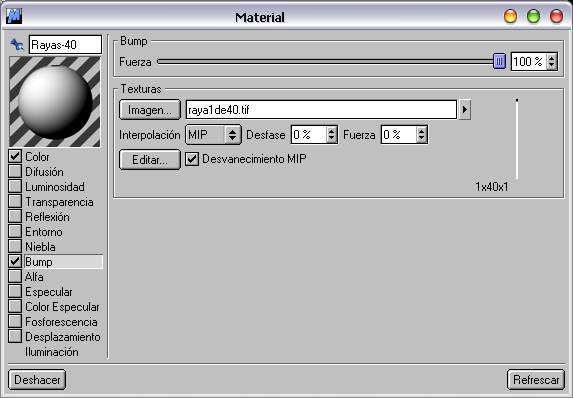Select the highlighted Bump channel label
Viewport: 573px width, 398px height.
point(64,262)
